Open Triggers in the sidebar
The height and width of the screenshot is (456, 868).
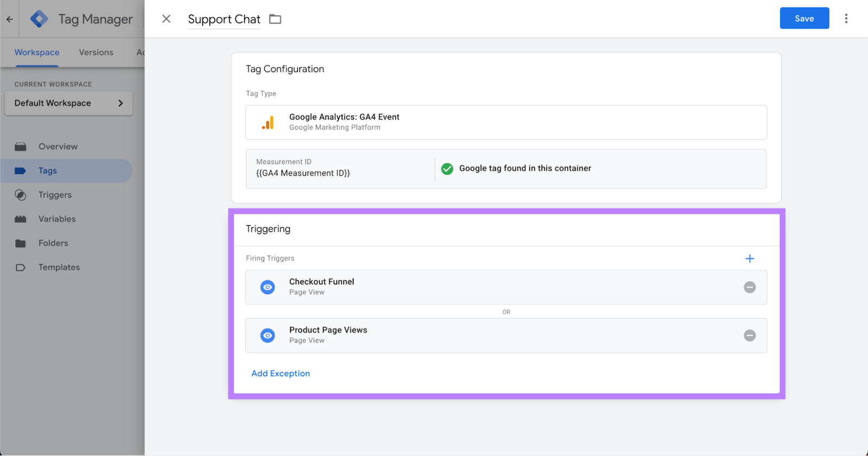(x=55, y=195)
